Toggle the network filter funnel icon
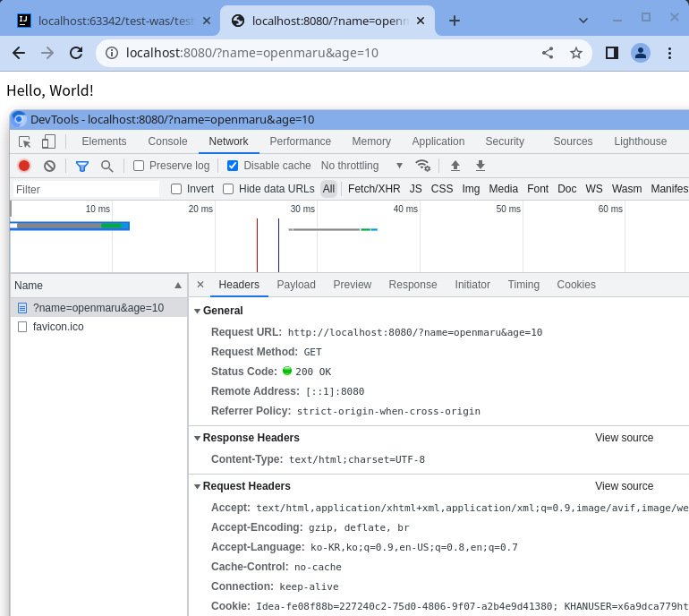 point(82,166)
